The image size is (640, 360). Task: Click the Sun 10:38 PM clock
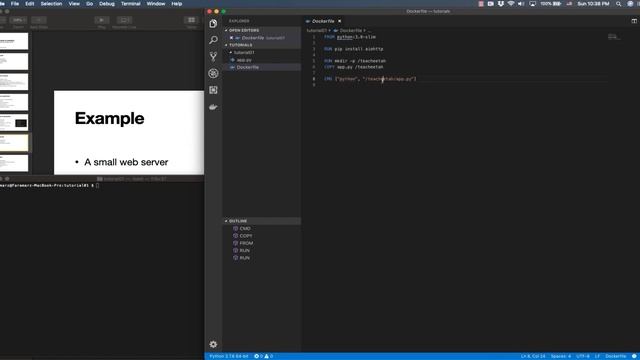click(593, 4)
